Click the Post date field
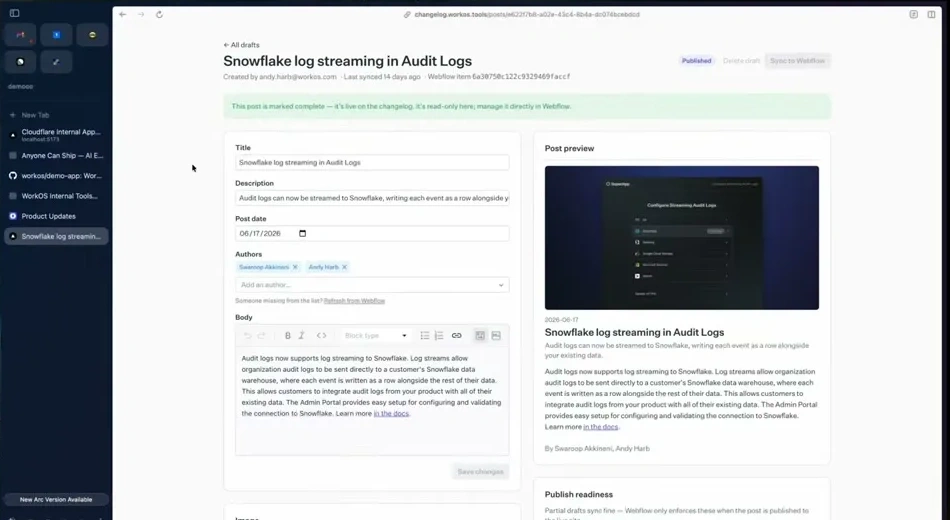This screenshot has width=950, height=520. (x=372, y=233)
